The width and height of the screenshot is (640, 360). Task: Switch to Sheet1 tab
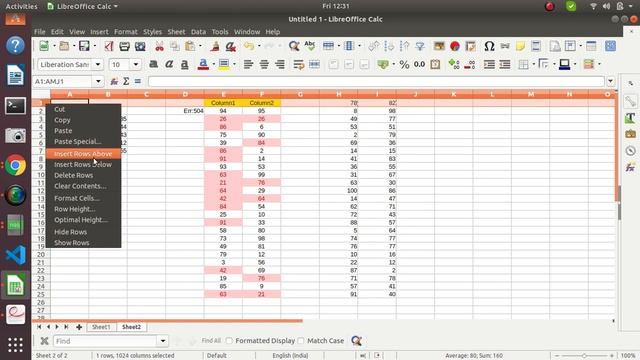tap(101, 327)
